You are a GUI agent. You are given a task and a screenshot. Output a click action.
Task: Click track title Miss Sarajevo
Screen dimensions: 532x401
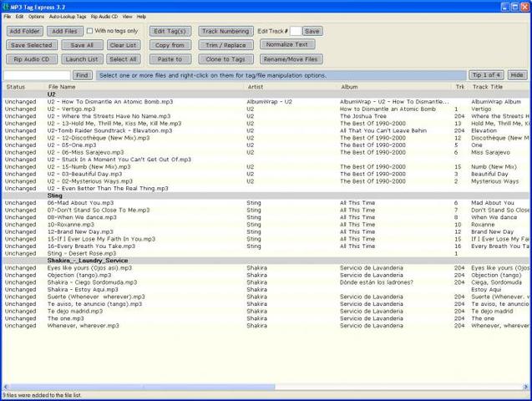pos(490,152)
